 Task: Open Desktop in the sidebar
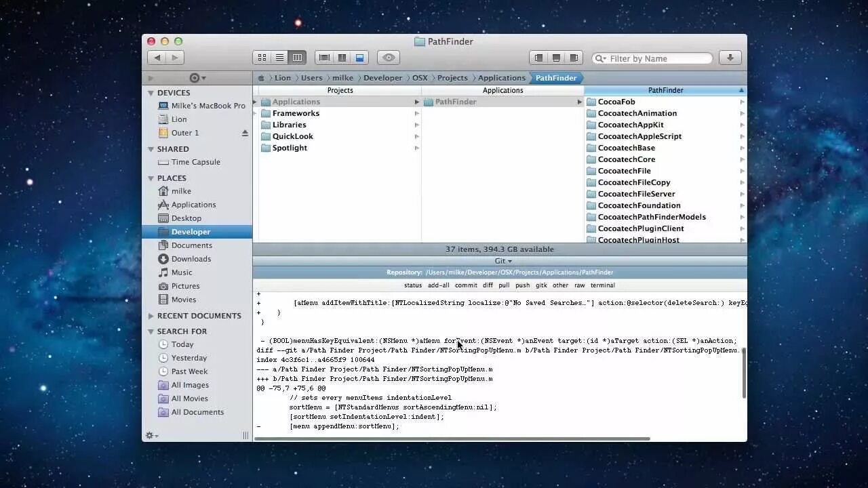tap(179, 218)
